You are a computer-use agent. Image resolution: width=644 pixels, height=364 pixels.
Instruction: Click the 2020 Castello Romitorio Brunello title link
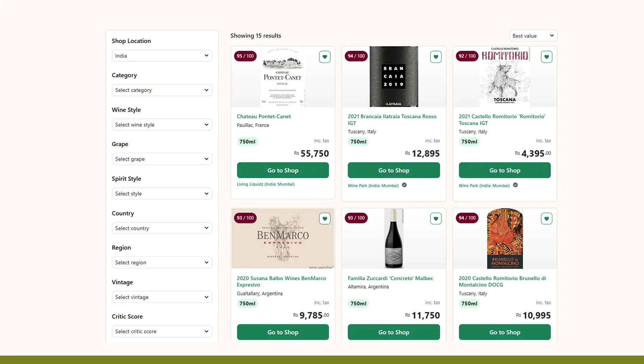tap(502, 281)
